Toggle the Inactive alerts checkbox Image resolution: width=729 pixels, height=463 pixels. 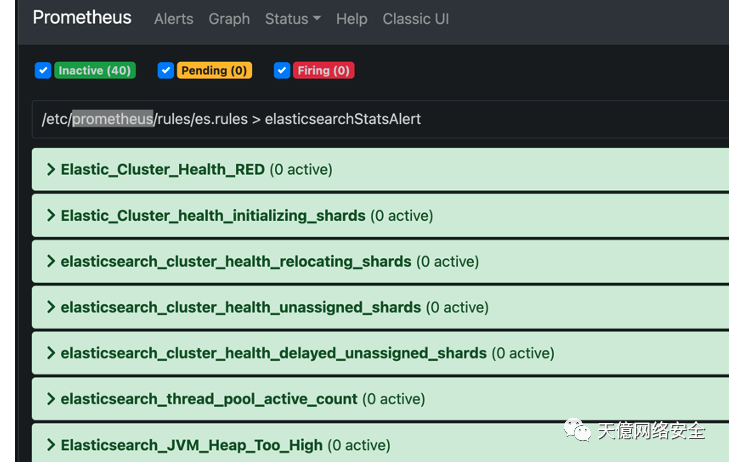(x=43, y=70)
